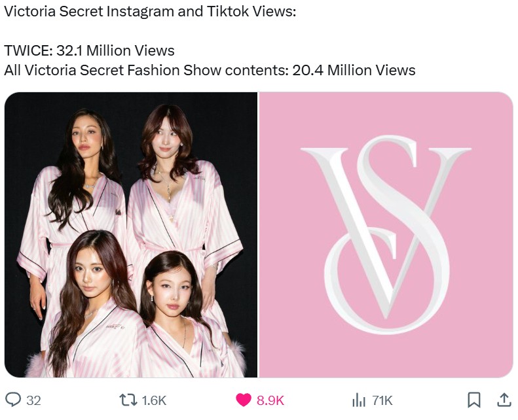The image size is (518, 420).
Task: Open the pink VS logo image
Action: pyautogui.click(x=386, y=235)
